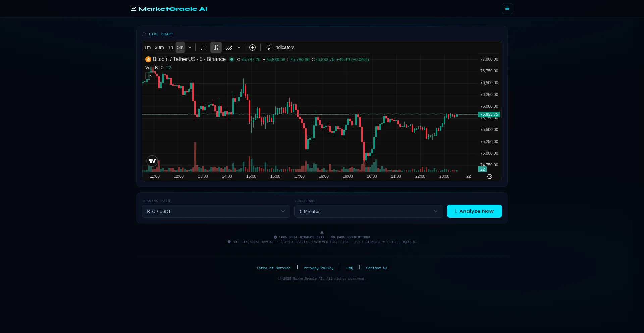Click the price change +46.49 (+0.06%)
Screen dimensions: 644x333
(353, 60)
